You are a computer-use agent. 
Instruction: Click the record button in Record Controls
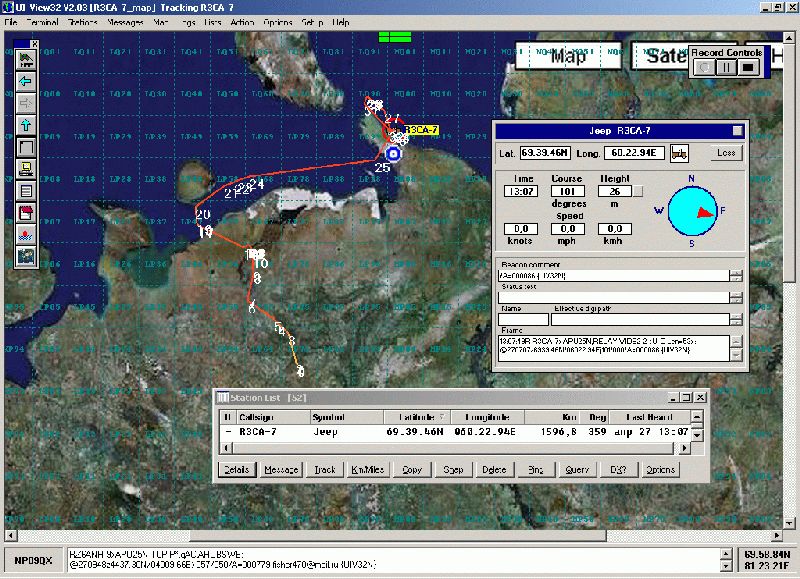point(705,67)
